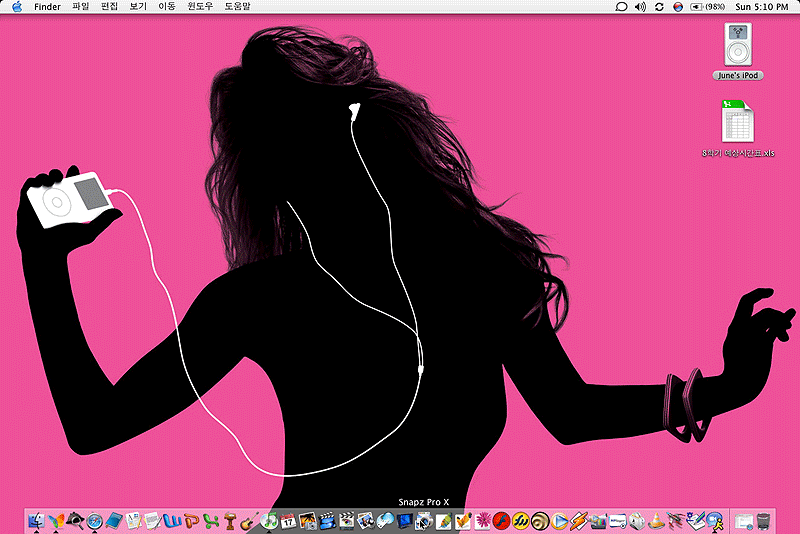This screenshot has width=800, height=534.
Task: Open the Trash in Dock
Action: tap(764, 520)
